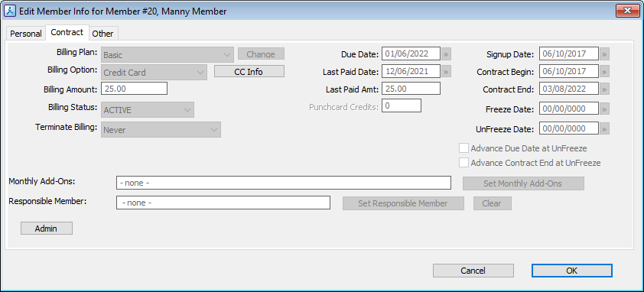Confirm the dialog with OK
The width and height of the screenshot is (644, 292).
[571, 271]
